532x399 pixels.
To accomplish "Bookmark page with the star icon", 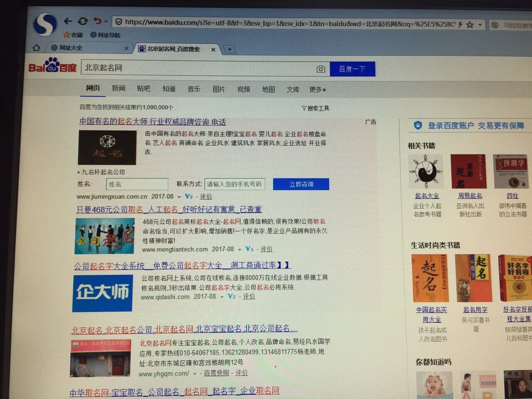I will coord(470,25).
